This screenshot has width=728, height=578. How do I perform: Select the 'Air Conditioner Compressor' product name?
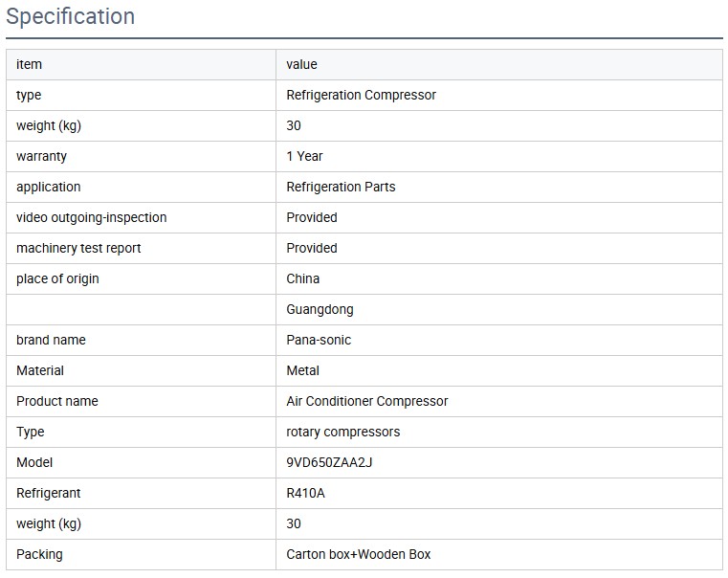(366, 401)
